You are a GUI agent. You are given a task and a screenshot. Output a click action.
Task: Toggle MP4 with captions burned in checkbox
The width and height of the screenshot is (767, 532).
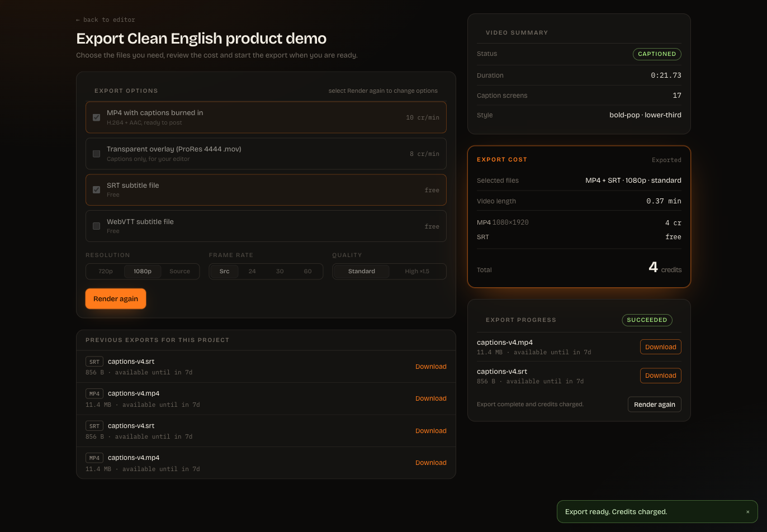click(x=96, y=117)
